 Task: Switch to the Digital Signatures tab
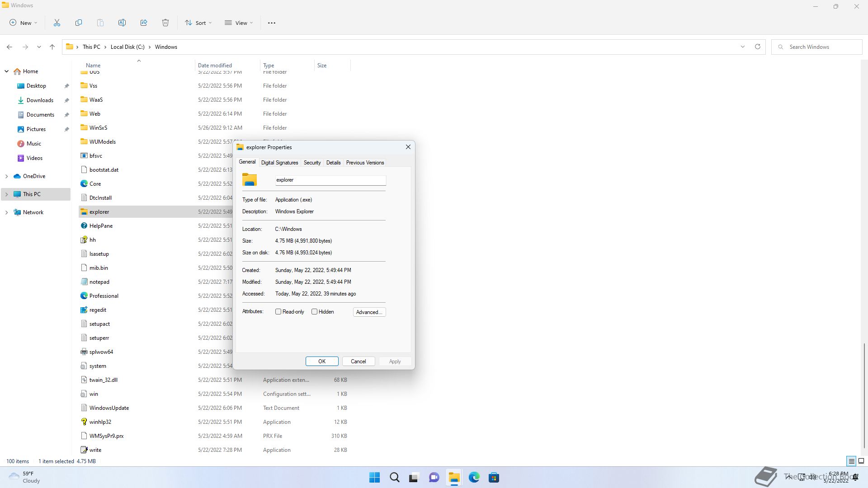[x=279, y=163]
